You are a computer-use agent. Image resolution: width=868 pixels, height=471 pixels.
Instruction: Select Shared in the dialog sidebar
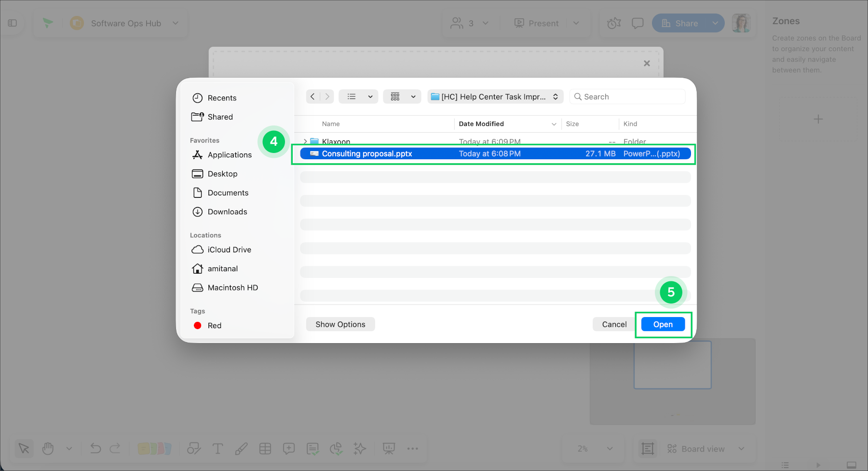point(212,117)
